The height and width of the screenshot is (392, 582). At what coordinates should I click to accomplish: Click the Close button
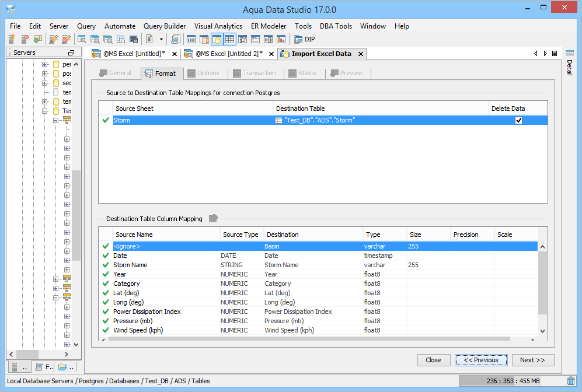tap(433, 360)
